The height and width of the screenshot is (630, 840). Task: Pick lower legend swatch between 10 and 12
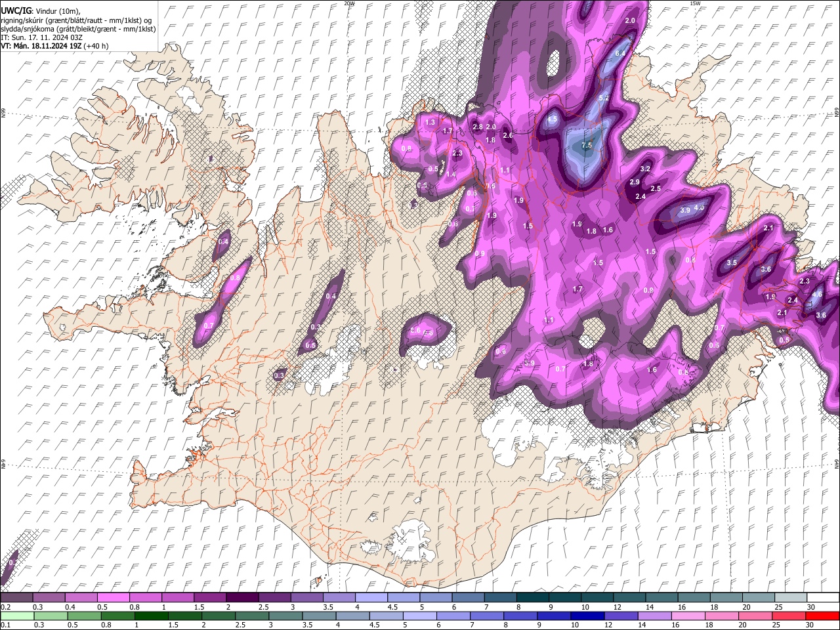(x=587, y=616)
